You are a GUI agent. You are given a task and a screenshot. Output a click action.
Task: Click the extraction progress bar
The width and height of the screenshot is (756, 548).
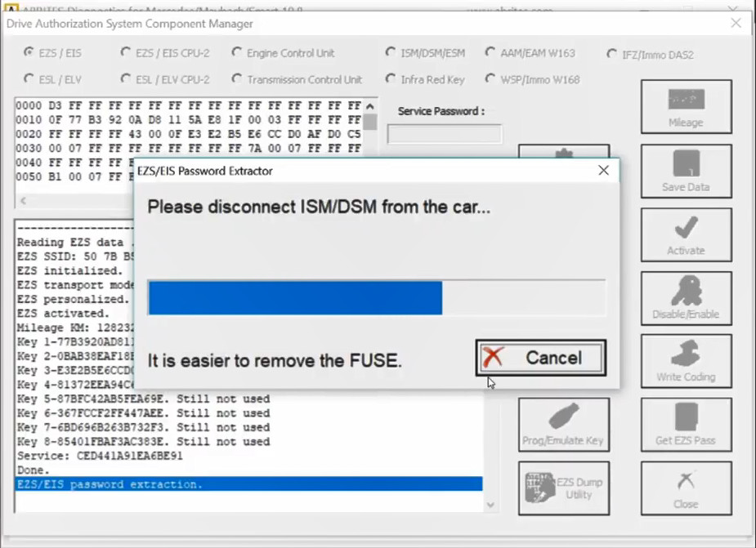pos(377,298)
